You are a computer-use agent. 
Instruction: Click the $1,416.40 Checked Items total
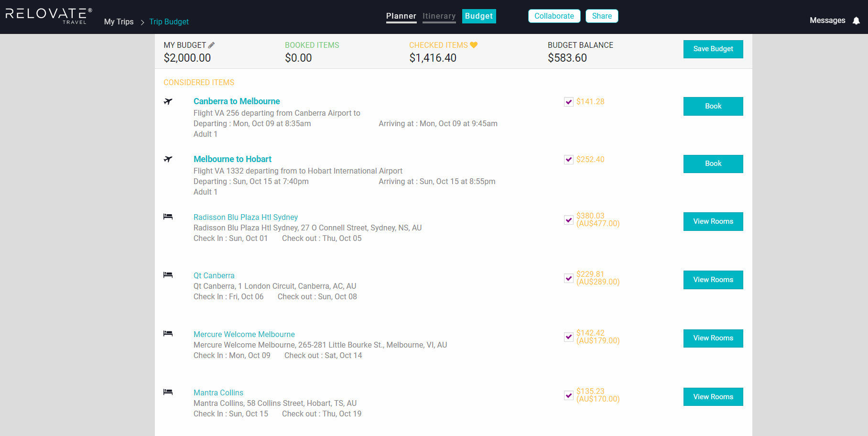[x=433, y=58]
